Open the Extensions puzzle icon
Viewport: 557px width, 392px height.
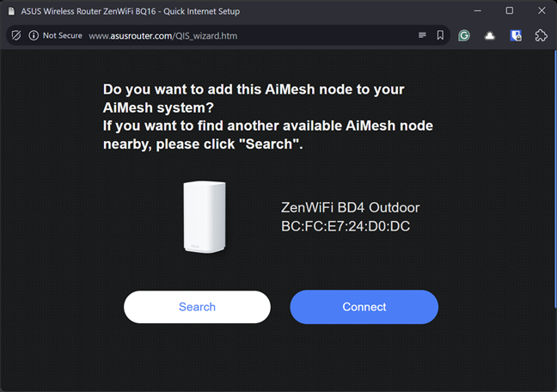point(541,35)
